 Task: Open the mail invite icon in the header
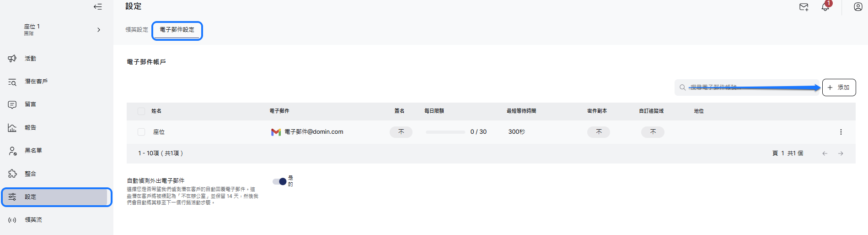click(x=804, y=7)
